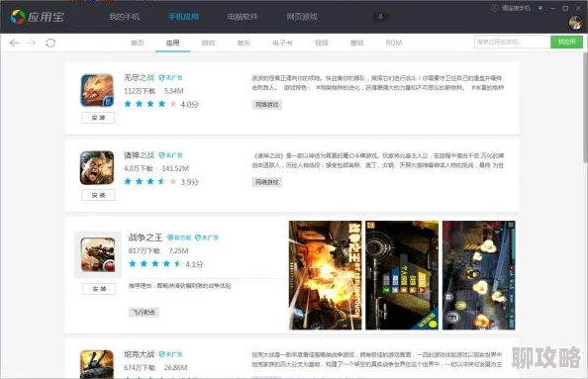Select the 音乐 sub-tab
Image resolution: width=588 pixels, height=379 pixels.
coord(244,43)
